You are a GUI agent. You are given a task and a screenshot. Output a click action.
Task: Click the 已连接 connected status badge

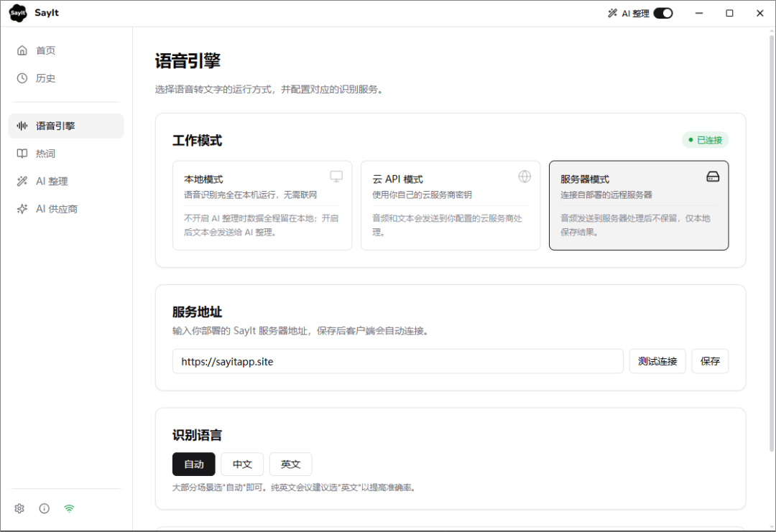[706, 140]
